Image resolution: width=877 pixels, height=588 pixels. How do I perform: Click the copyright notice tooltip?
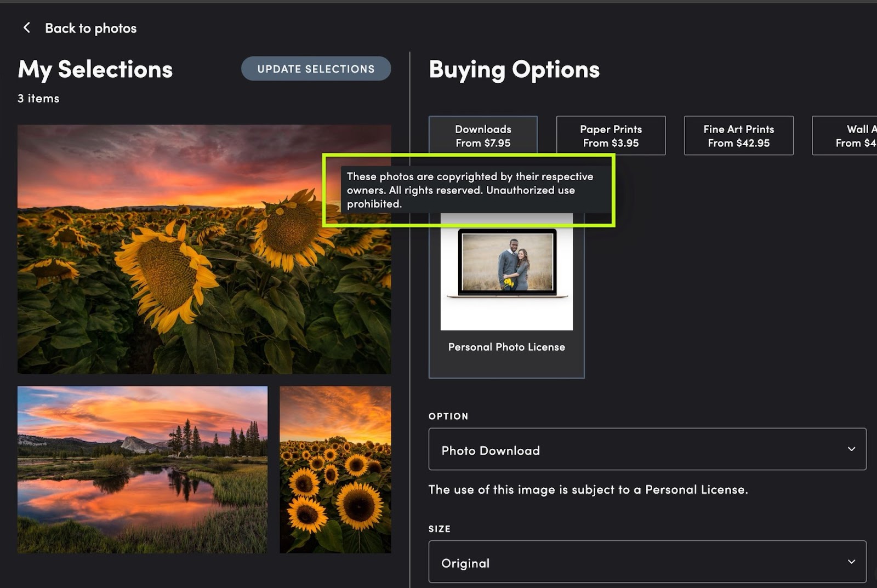point(469,190)
